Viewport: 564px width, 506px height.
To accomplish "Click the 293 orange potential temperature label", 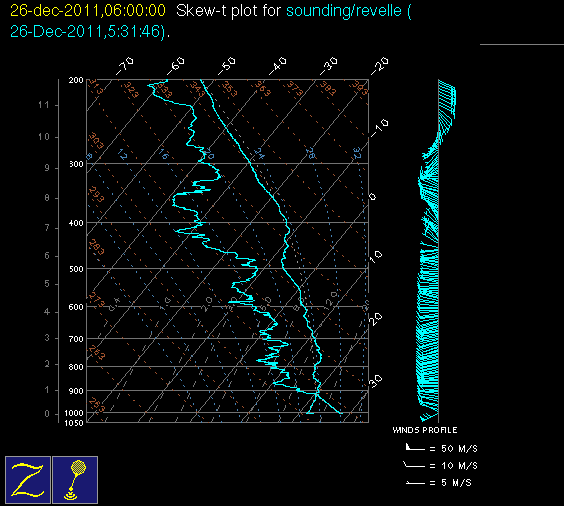I will [x=96, y=194].
